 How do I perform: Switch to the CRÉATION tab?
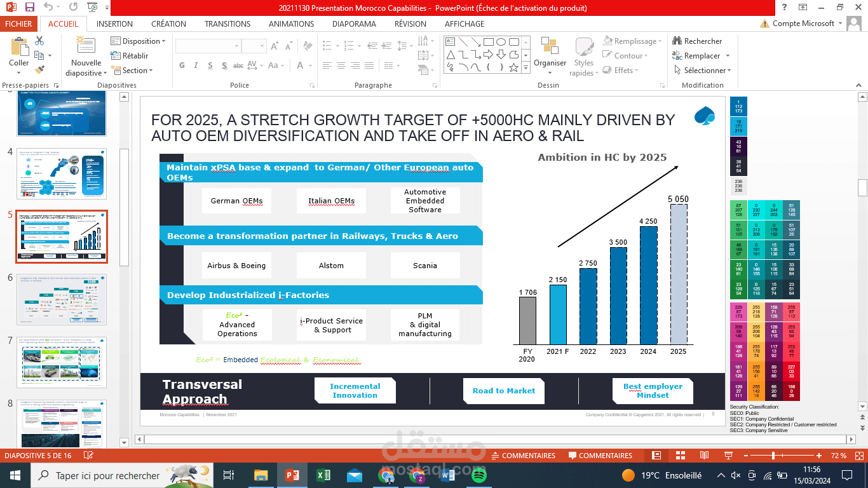click(169, 24)
